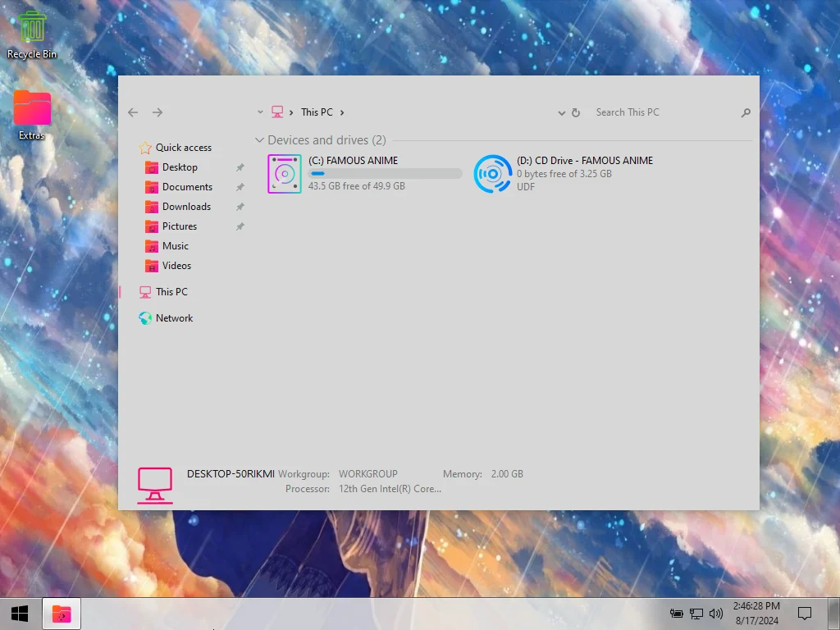
Task: Refresh the This PC view
Action: tap(576, 112)
